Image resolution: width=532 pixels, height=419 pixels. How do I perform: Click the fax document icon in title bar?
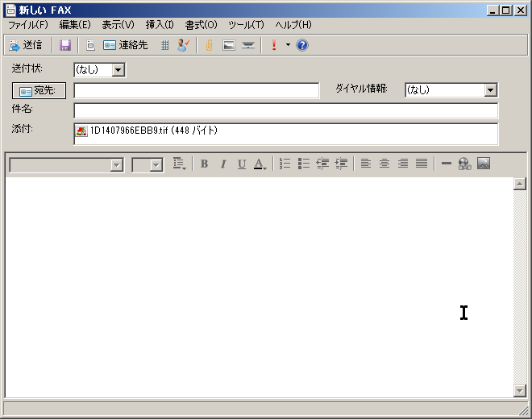(x=10, y=10)
